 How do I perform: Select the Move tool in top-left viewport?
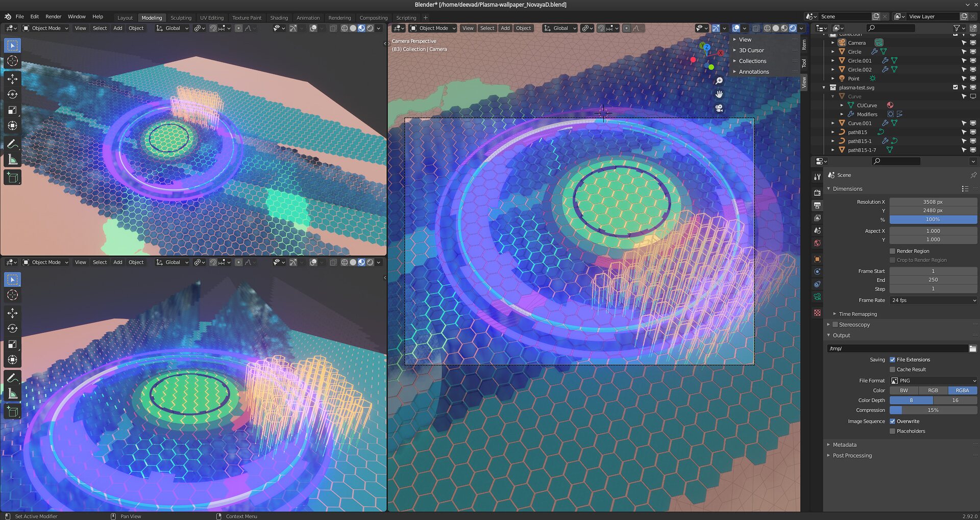tap(12, 79)
